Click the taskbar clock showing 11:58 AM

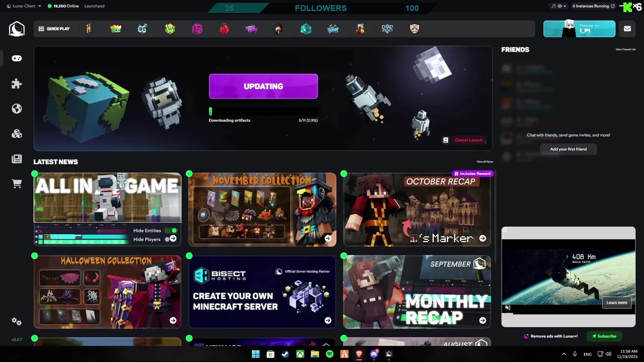(628, 354)
